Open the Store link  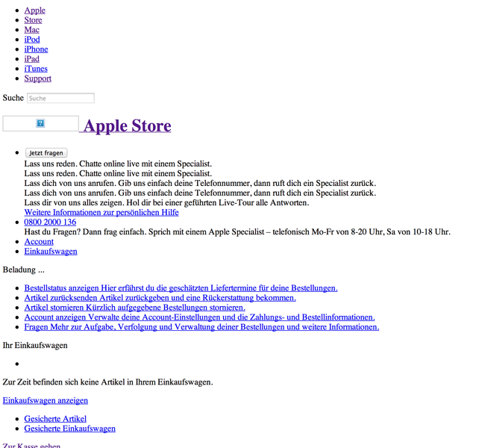[33, 20]
